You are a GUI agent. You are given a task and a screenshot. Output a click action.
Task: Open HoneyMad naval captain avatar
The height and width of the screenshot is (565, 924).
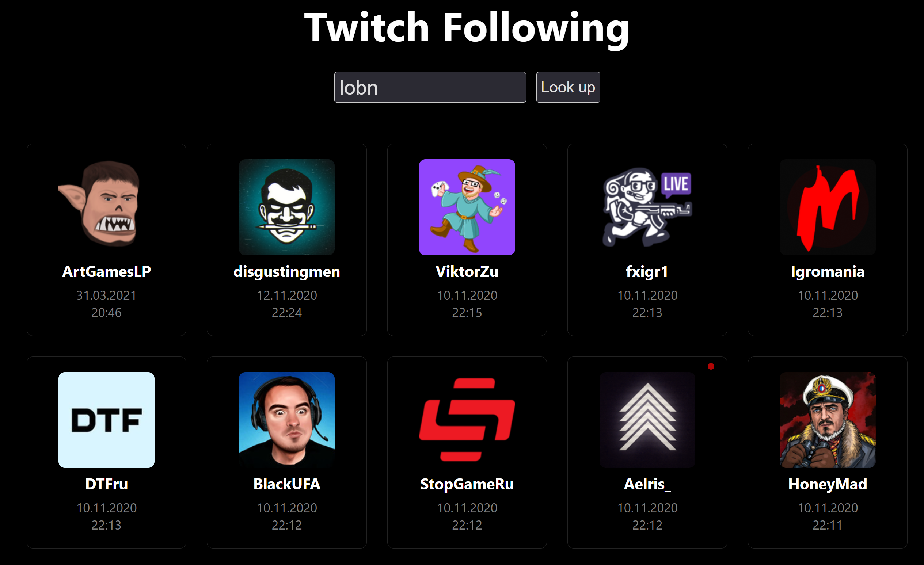coord(827,420)
